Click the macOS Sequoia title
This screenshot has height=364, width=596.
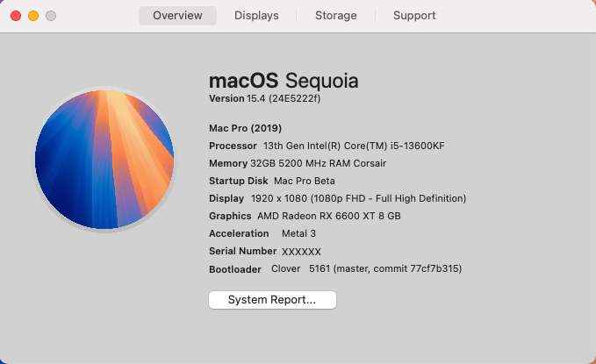pyautogui.click(x=284, y=81)
